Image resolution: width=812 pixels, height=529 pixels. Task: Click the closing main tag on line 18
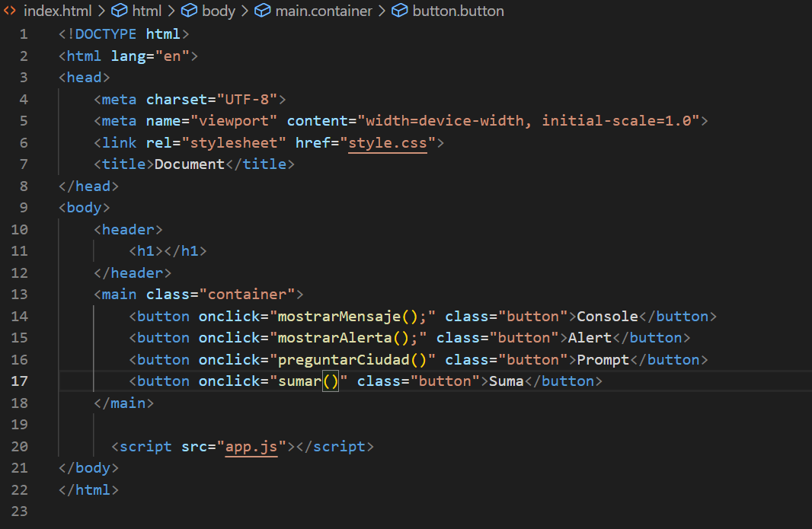click(x=123, y=403)
